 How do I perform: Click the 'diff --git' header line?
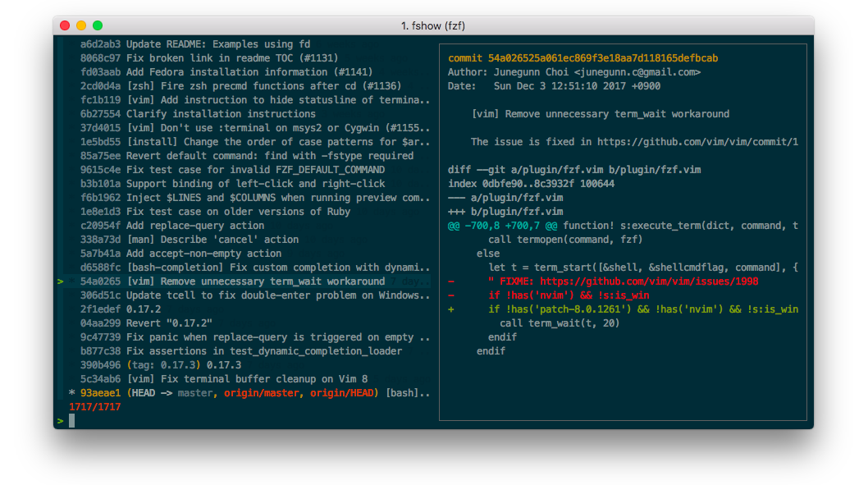(x=574, y=170)
